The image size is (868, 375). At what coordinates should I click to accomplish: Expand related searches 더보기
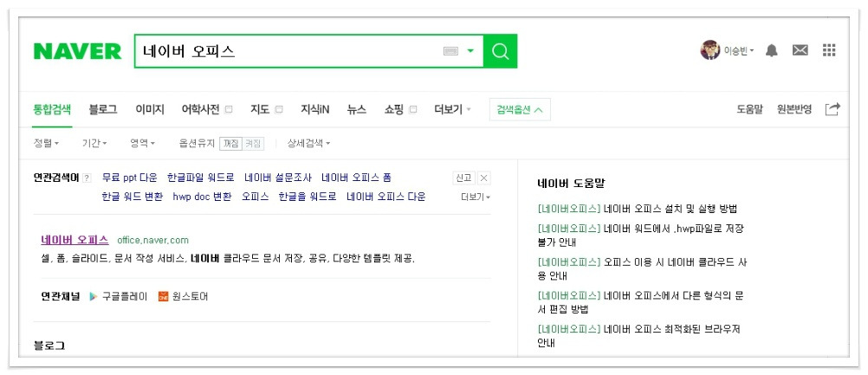[x=476, y=197]
